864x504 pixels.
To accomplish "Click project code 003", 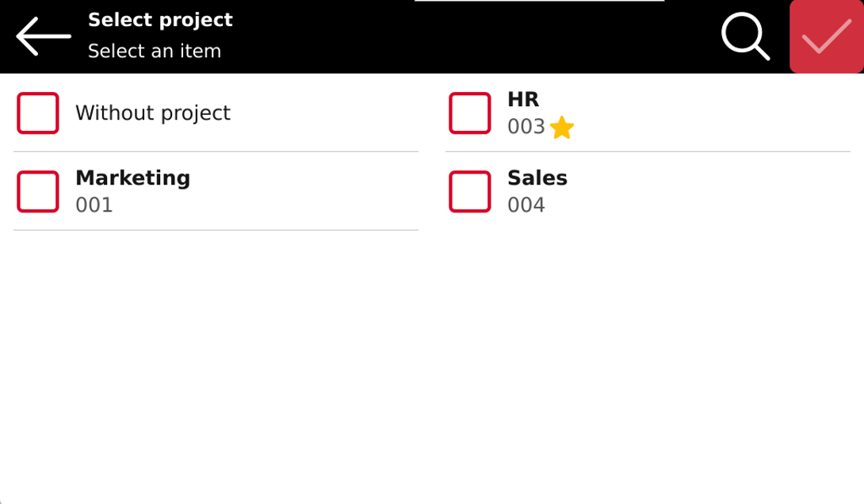I will click(x=526, y=127).
